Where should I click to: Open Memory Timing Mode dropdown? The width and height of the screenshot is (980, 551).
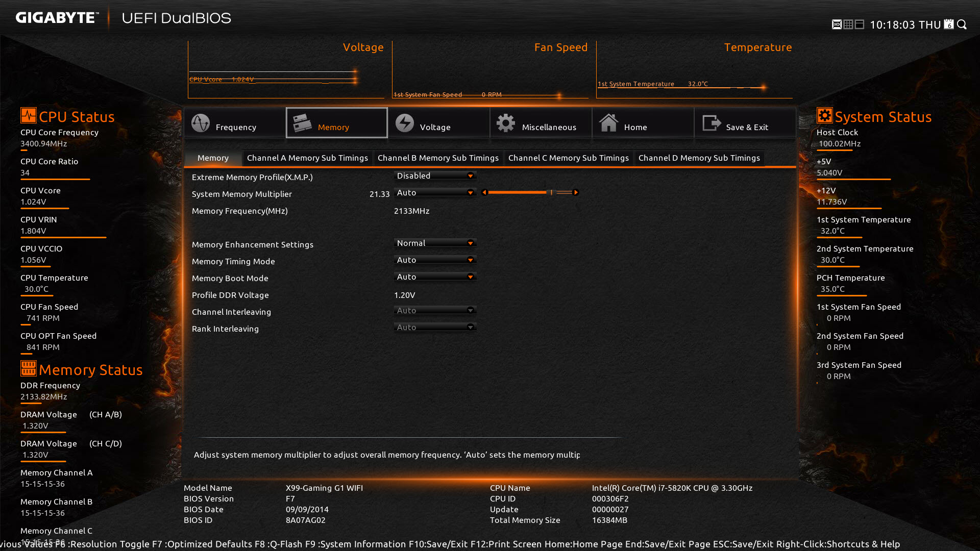435,260
